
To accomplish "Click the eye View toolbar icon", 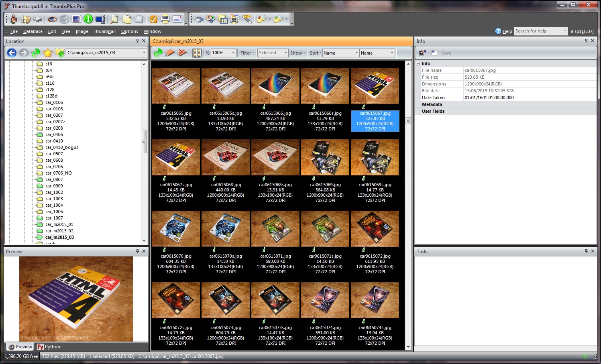I will [x=52, y=19].
